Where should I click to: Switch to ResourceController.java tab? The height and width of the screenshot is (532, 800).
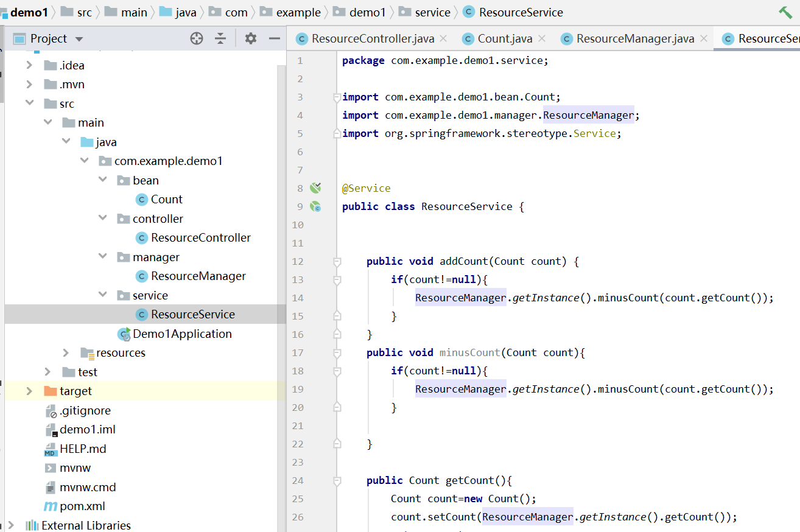(x=373, y=38)
